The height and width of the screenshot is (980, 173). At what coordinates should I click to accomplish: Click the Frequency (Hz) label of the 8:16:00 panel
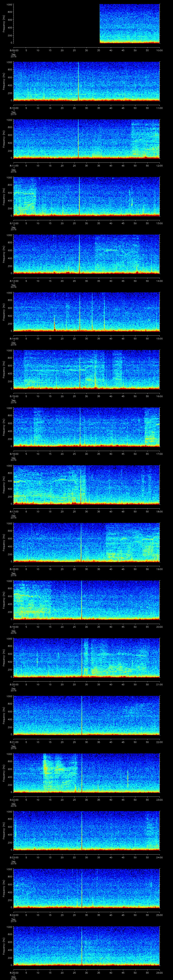pos(4,427)
